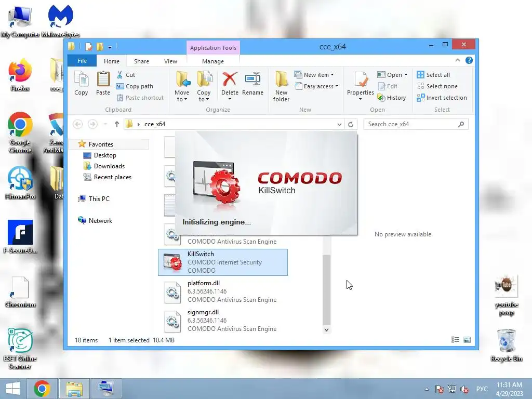This screenshot has width=532, height=399.
Task: Refresh the cce_x64 folder
Action: coord(351,125)
